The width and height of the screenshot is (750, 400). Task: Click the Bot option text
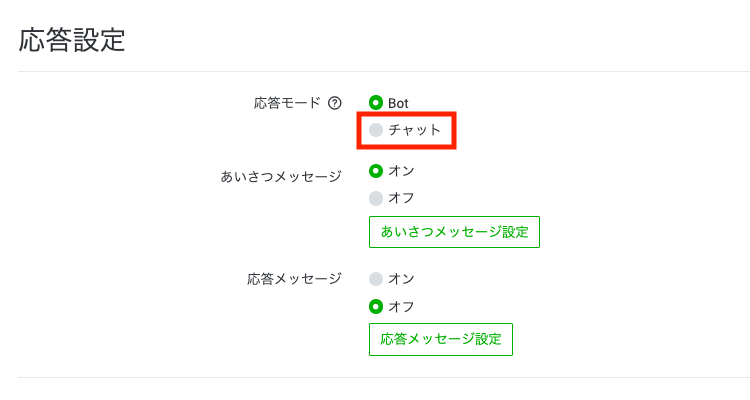(x=398, y=103)
